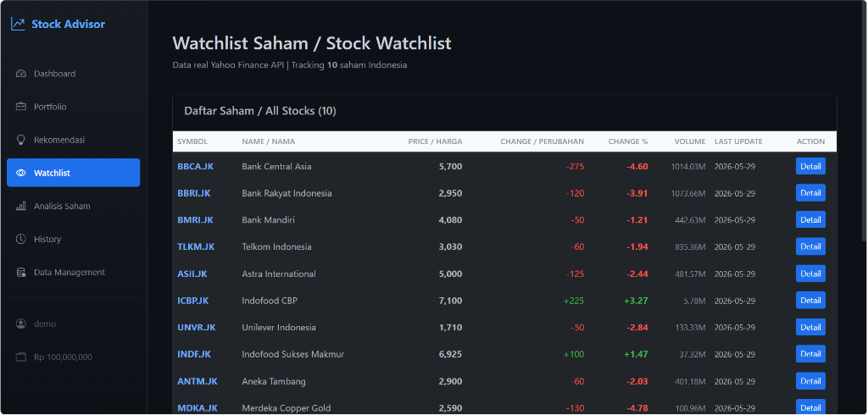The image size is (868, 415).
Task: Click the MDKA.JK symbol link
Action: [x=198, y=408]
